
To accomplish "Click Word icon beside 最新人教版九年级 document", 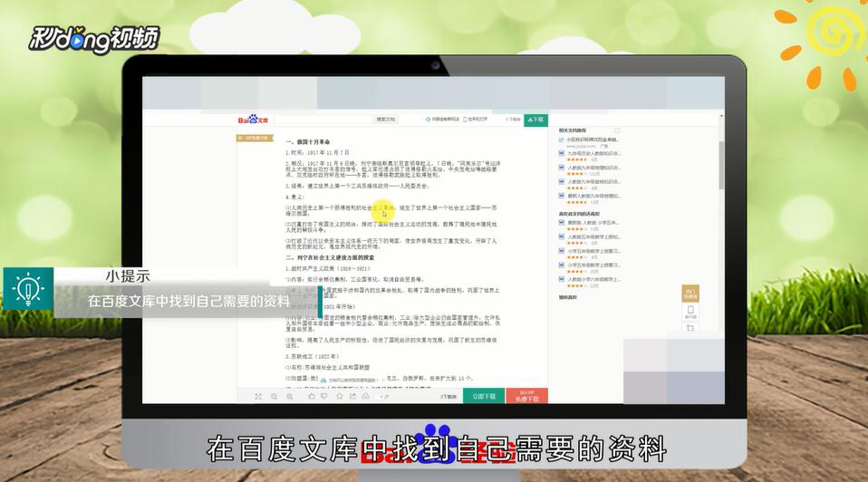I will click(562, 196).
